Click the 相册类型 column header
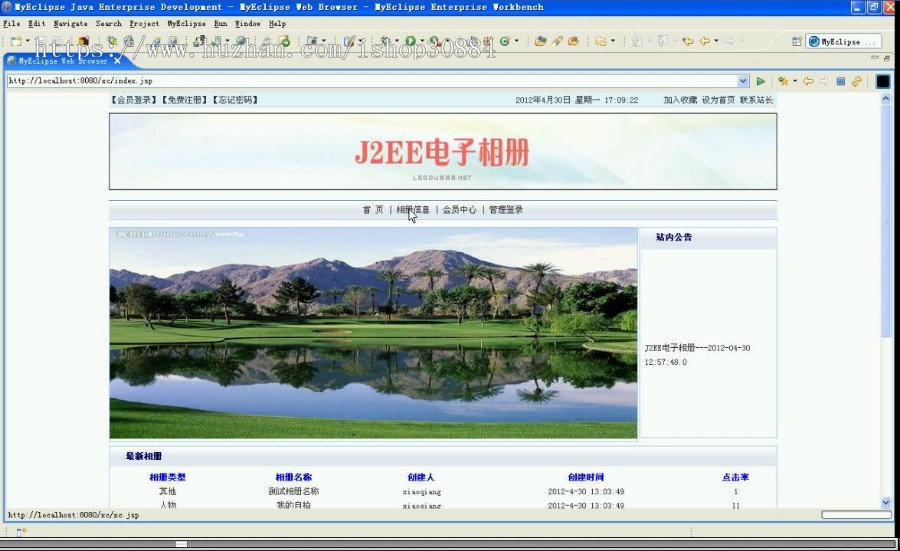This screenshot has width=900, height=551. 168,477
